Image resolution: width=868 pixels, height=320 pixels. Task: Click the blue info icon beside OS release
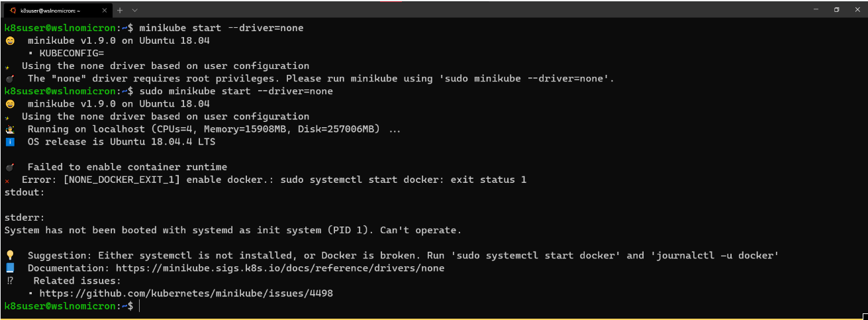tap(10, 142)
